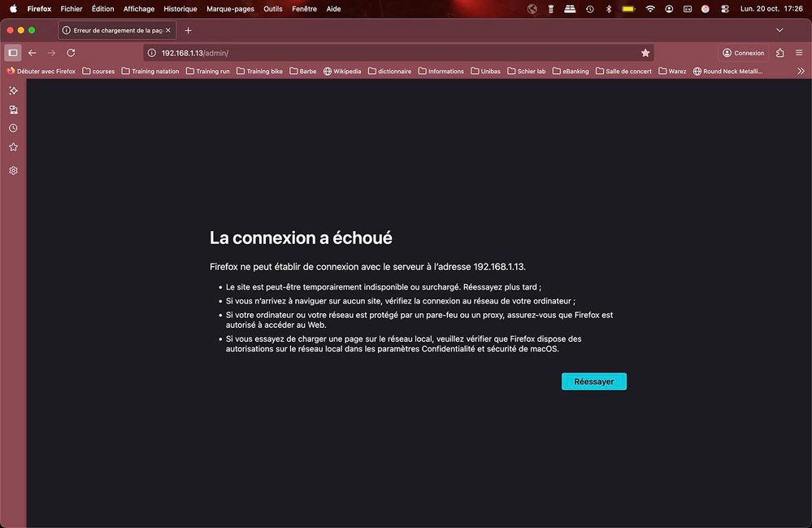The height and width of the screenshot is (528, 812).
Task: Click the site information icon in address bar
Action: click(152, 53)
